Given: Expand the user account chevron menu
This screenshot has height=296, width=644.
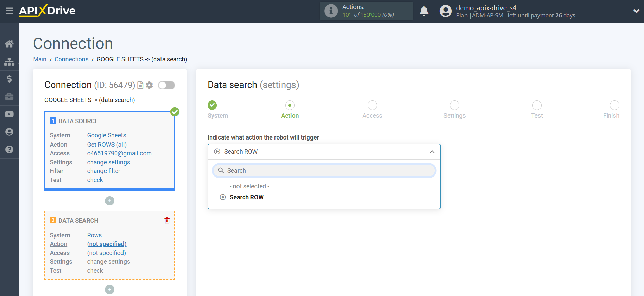Looking at the screenshot, I should tap(636, 11).
